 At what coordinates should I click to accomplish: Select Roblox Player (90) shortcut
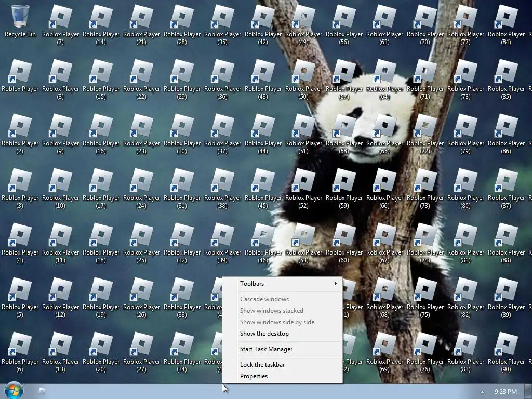(x=506, y=352)
